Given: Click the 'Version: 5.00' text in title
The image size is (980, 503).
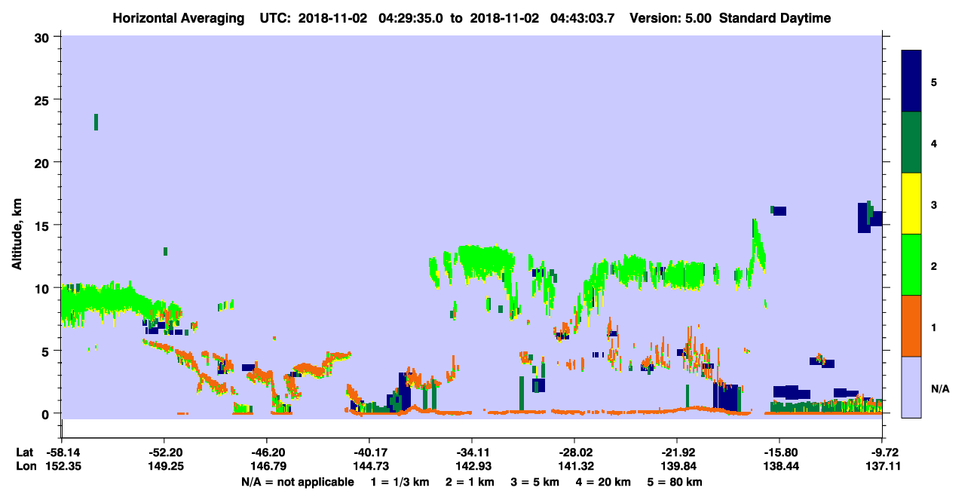Looking at the screenshot, I should [669, 18].
